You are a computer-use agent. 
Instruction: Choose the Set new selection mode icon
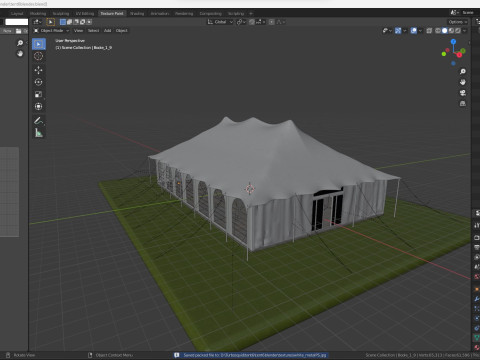(63, 22)
